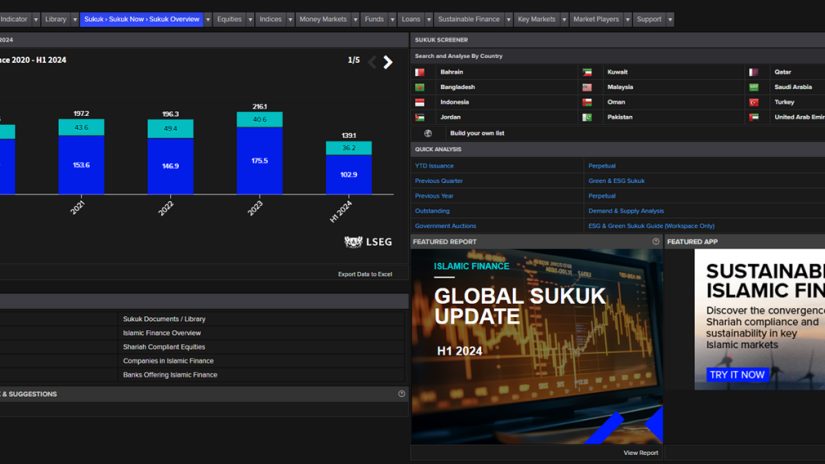Expand the Equities menu arrow
The width and height of the screenshot is (825, 464).
(x=250, y=19)
